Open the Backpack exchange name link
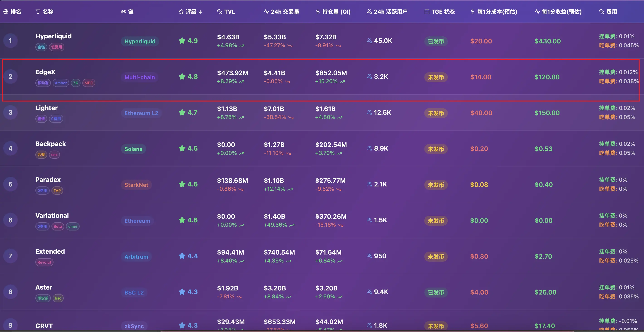Screen dimensions: 644x332 (51, 144)
